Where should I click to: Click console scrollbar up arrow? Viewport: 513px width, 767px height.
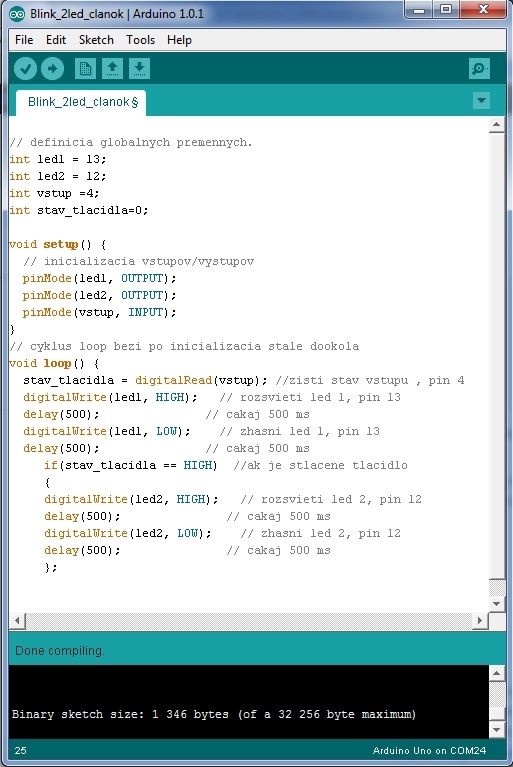tap(496, 674)
